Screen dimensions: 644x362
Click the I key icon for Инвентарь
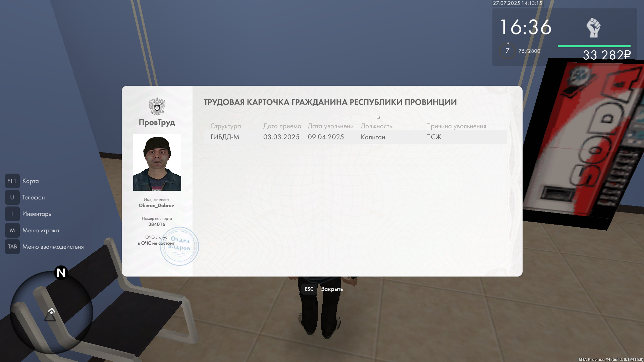click(12, 214)
